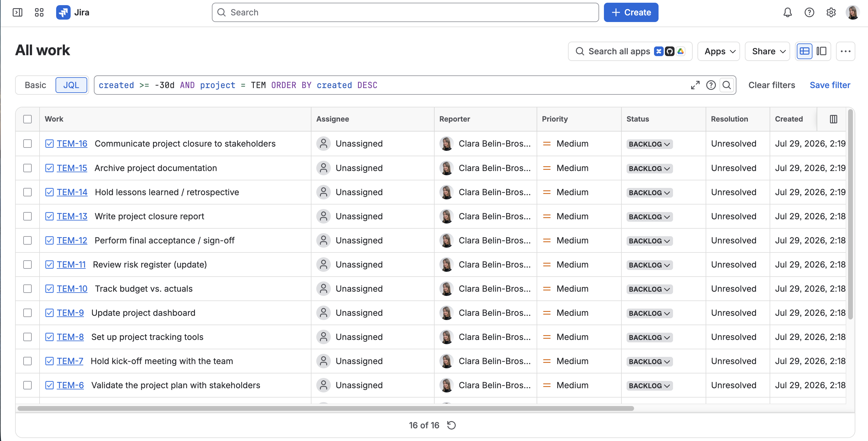Click Save filter
868x441 pixels.
click(x=830, y=85)
